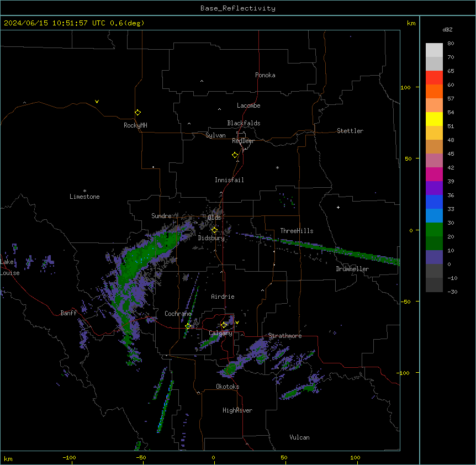
Task: Click the Strathmore label
Action: tap(285, 336)
